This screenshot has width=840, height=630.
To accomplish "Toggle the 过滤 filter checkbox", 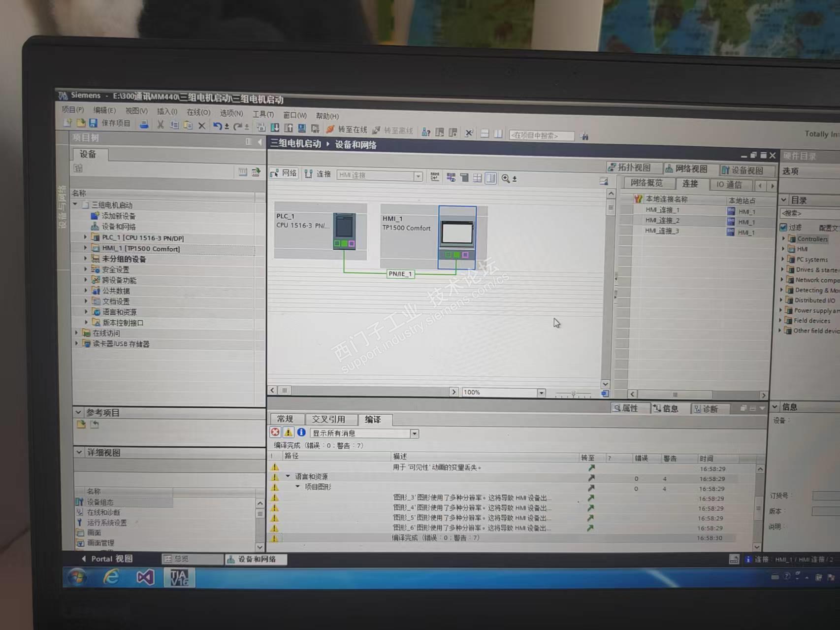I will coord(783,227).
